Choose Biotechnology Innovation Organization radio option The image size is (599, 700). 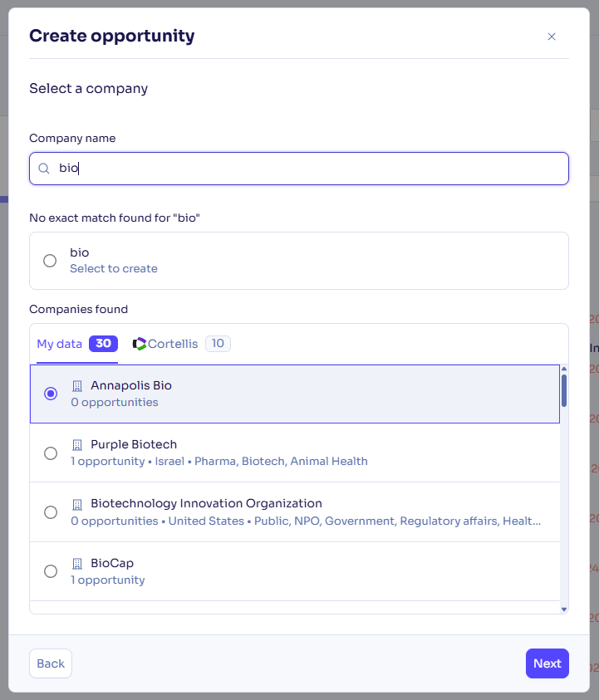pos(51,512)
